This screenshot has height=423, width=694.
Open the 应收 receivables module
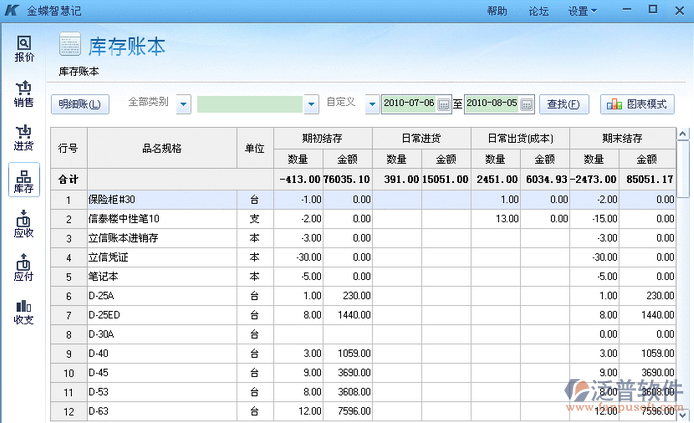24,224
